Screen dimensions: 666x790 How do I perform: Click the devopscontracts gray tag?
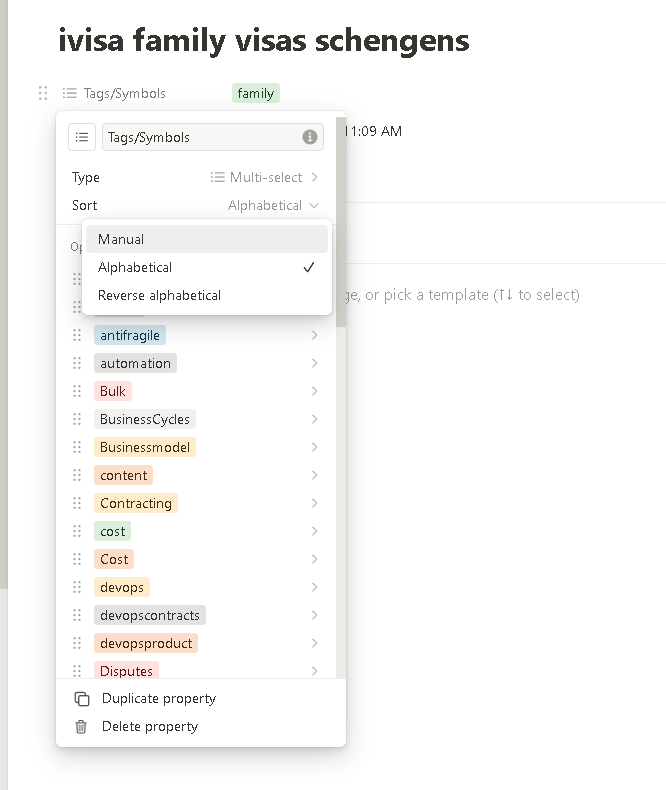click(150, 615)
